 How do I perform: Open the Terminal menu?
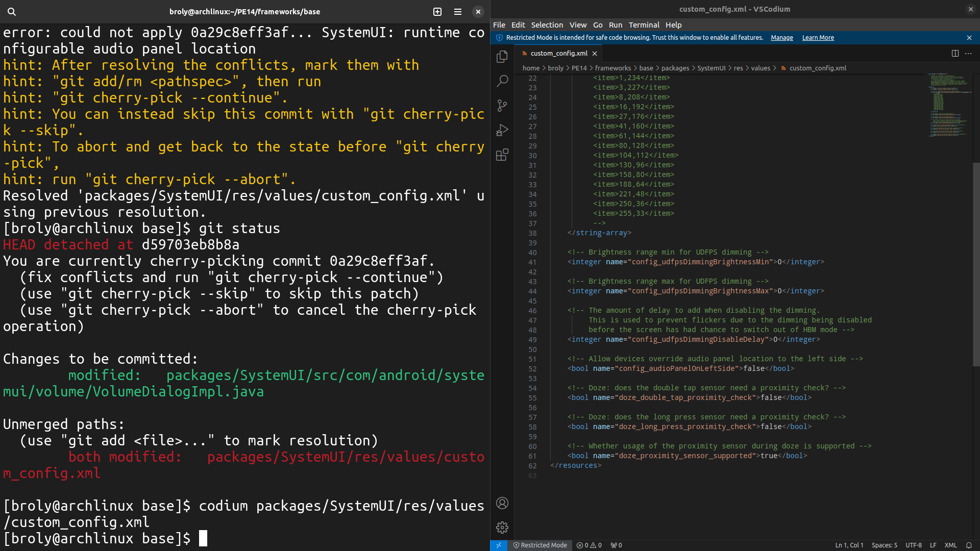[644, 24]
